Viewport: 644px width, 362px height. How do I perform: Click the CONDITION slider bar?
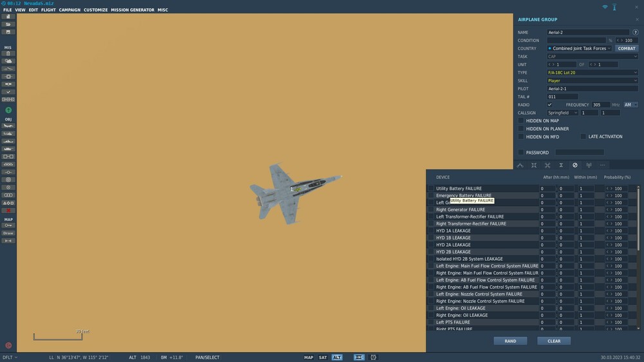576,41
